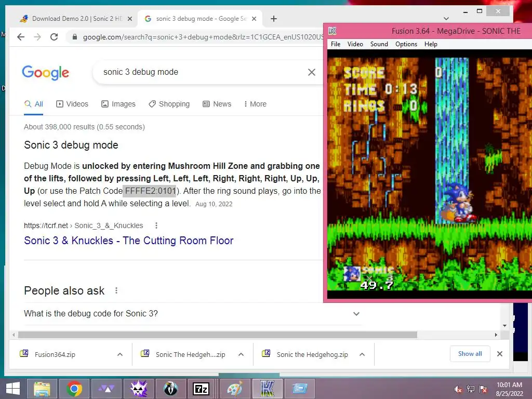
Task: Click the Fusion window title bar icon
Action: (x=332, y=31)
